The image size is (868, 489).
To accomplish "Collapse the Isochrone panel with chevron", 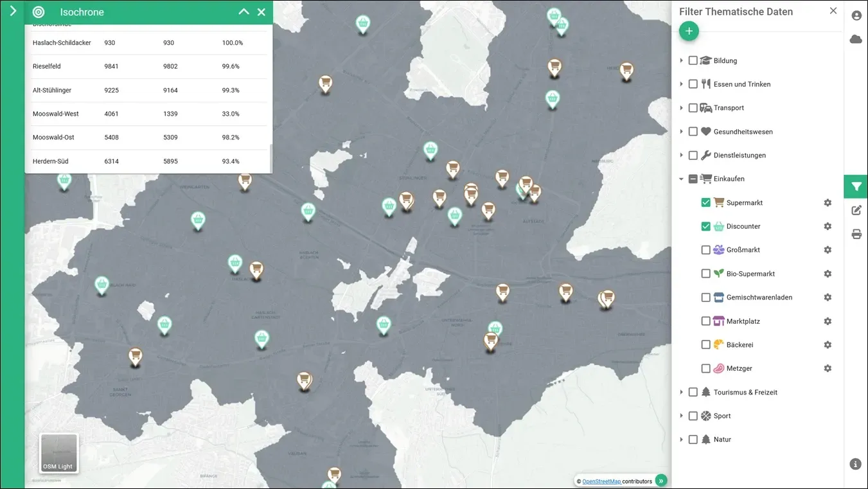I will [244, 12].
